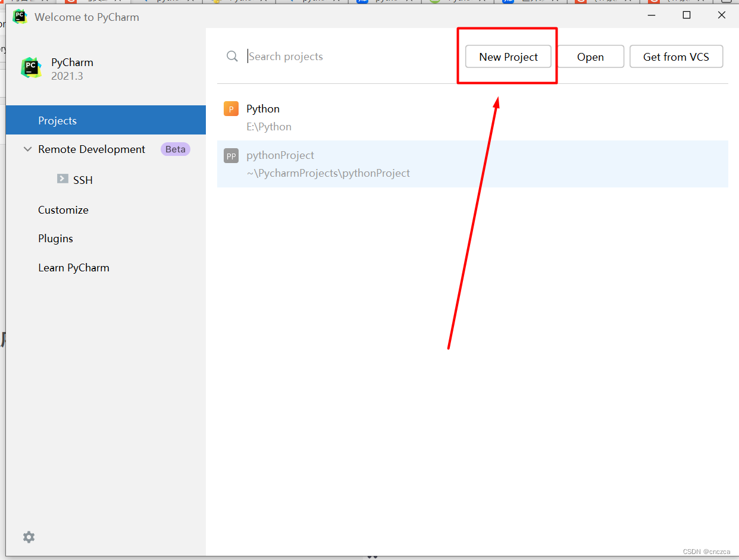Click the SSH terminal icon

pos(62,179)
